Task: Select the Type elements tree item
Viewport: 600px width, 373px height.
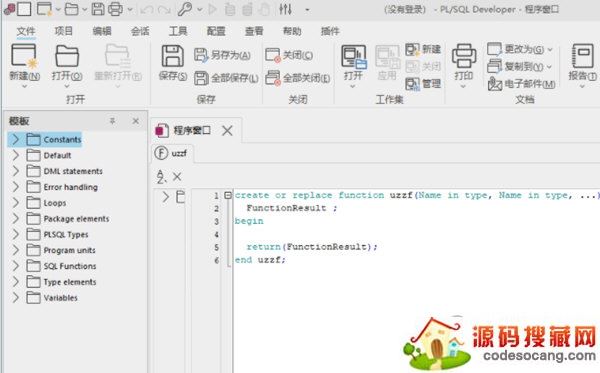Action: click(70, 282)
